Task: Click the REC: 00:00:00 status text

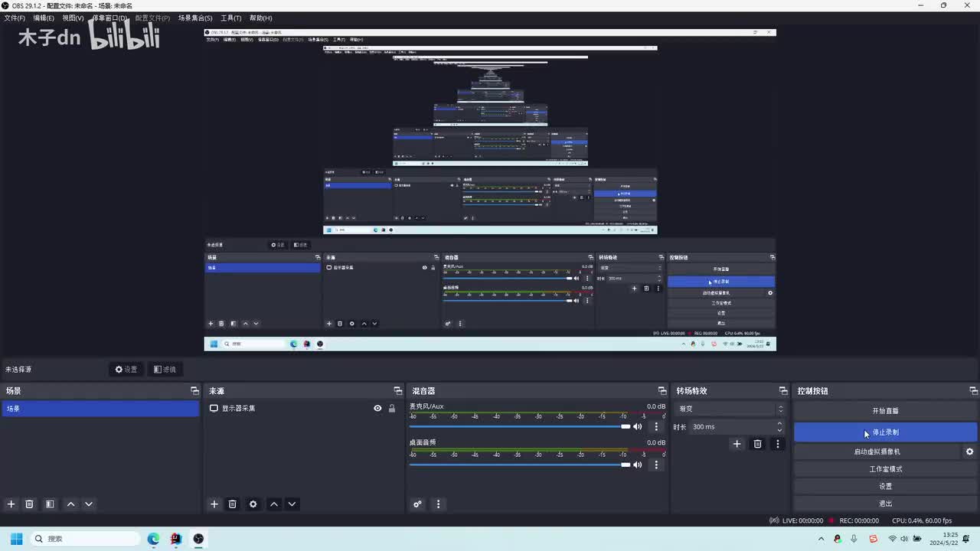Action: pyautogui.click(x=859, y=520)
